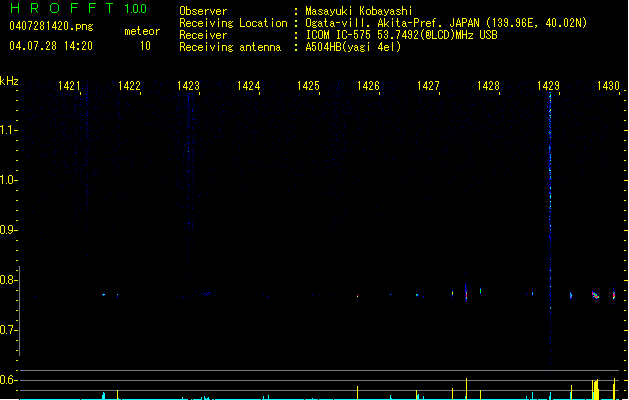Image resolution: width=629 pixels, height=400 pixels.
Task: Click the 1.0 kHz frequency label
Action: click(8, 180)
